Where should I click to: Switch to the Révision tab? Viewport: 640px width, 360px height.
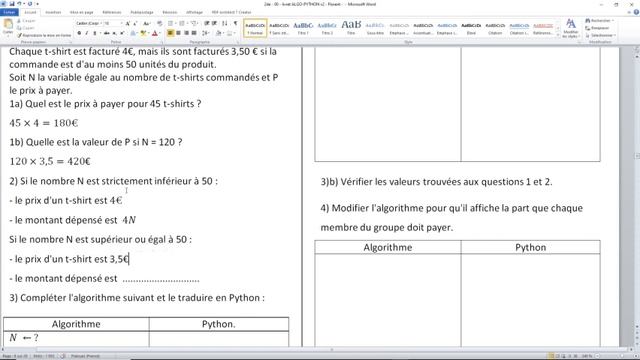170,12
